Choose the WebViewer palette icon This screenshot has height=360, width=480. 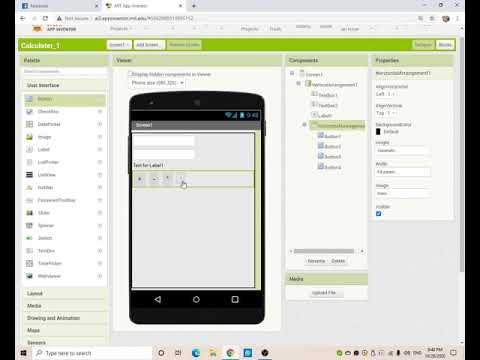[29, 276]
